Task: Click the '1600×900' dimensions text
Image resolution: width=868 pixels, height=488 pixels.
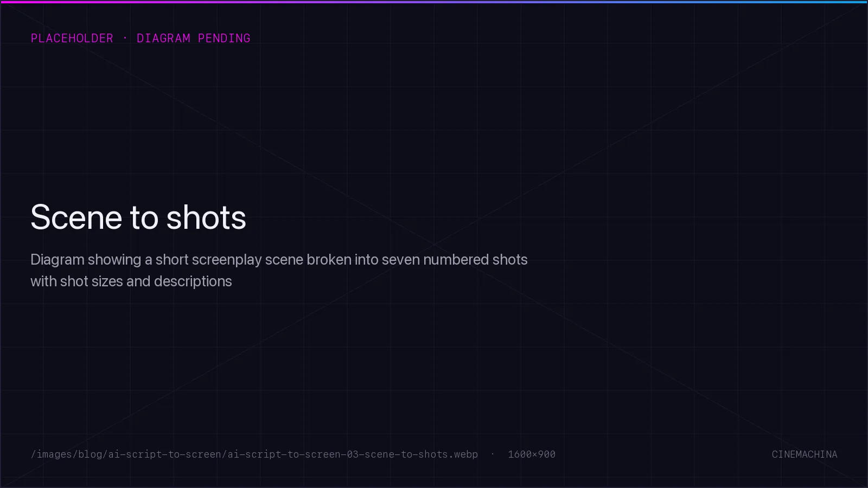Action: (532, 454)
